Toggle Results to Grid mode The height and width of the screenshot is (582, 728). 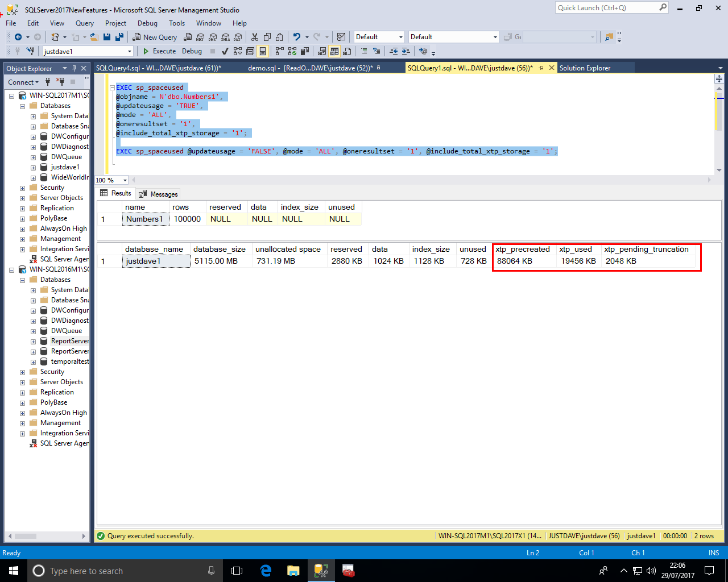334,51
